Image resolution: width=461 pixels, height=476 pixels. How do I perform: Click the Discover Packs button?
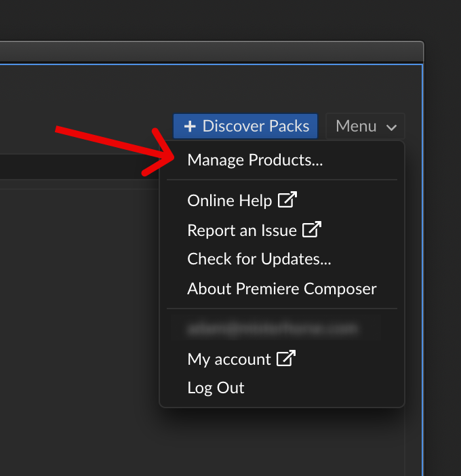[245, 126]
